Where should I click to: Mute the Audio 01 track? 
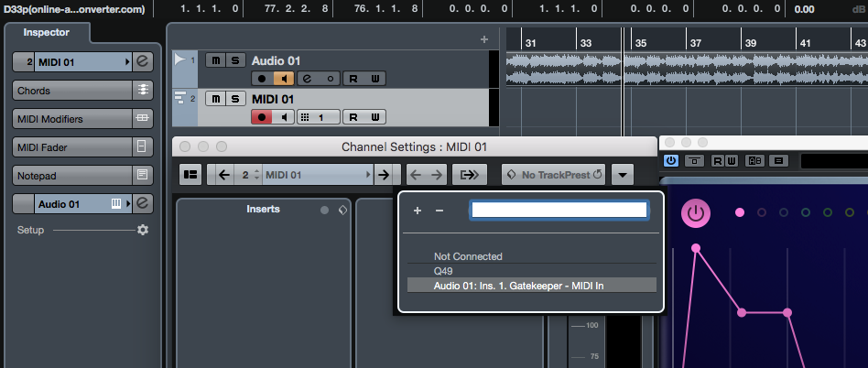pyautogui.click(x=214, y=60)
